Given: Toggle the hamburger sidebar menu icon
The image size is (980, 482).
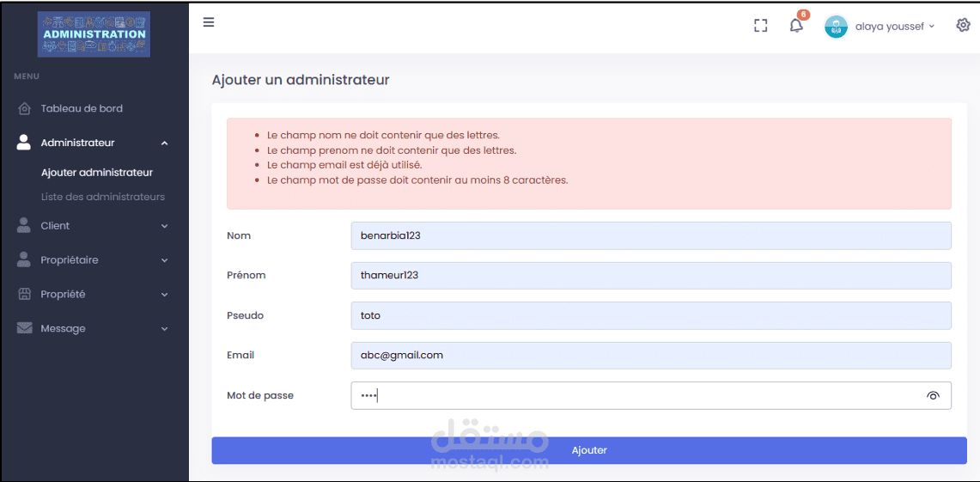Looking at the screenshot, I should pos(209,22).
